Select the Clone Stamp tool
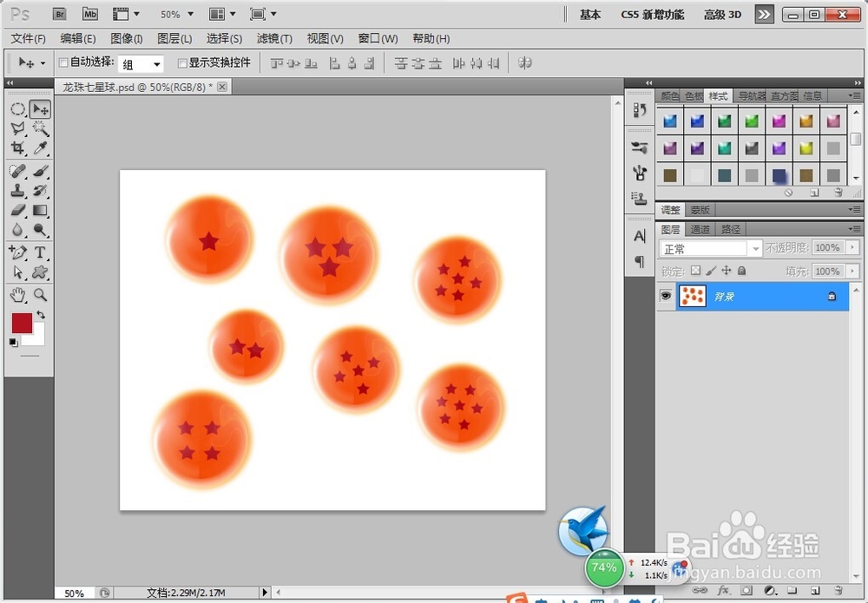The height and width of the screenshot is (603, 868). [17, 190]
